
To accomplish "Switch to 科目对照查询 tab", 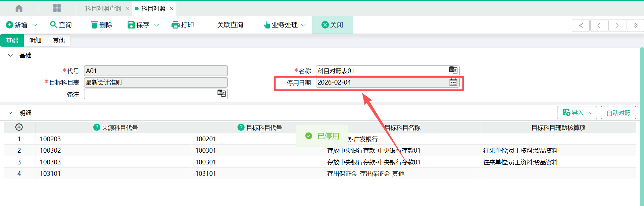I will tap(103, 9).
